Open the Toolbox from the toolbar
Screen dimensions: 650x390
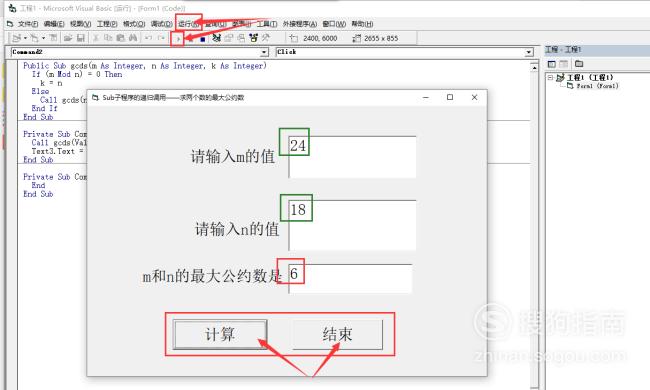266,38
